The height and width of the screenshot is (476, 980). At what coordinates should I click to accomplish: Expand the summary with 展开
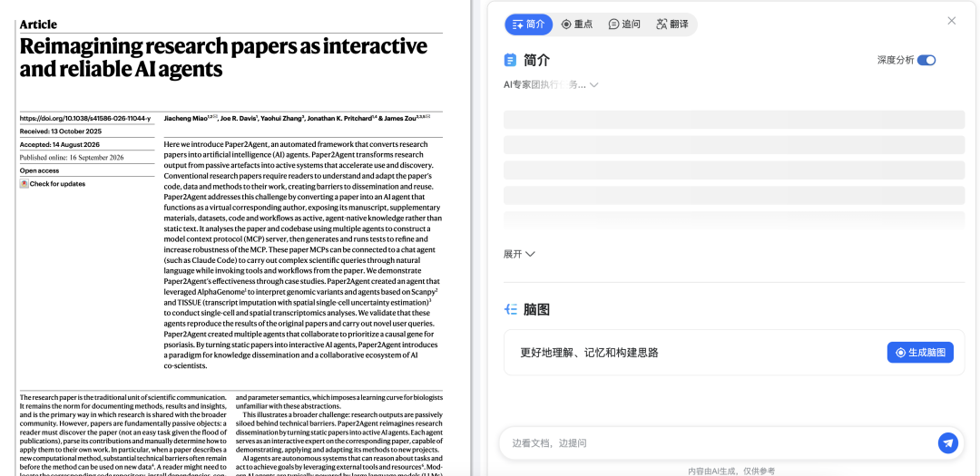(x=519, y=254)
